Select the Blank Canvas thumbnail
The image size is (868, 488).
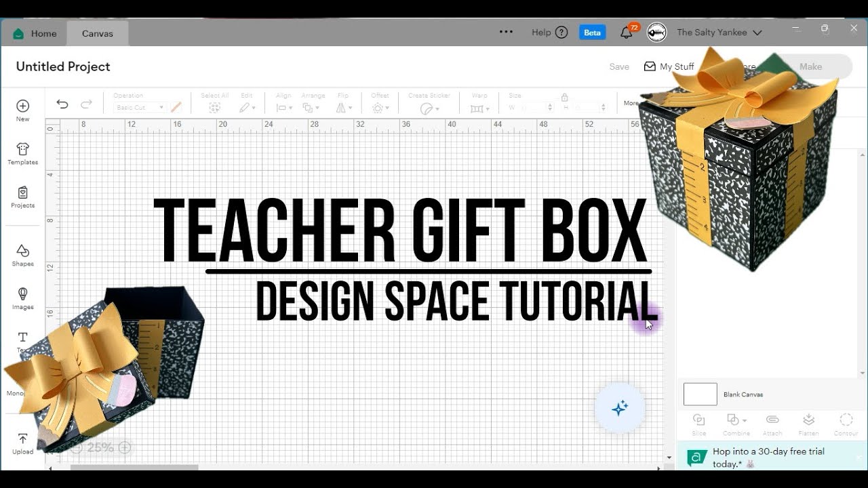tap(701, 394)
